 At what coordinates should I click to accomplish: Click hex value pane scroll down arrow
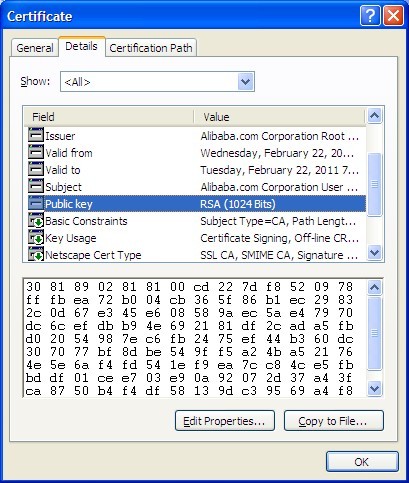point(374,388)
